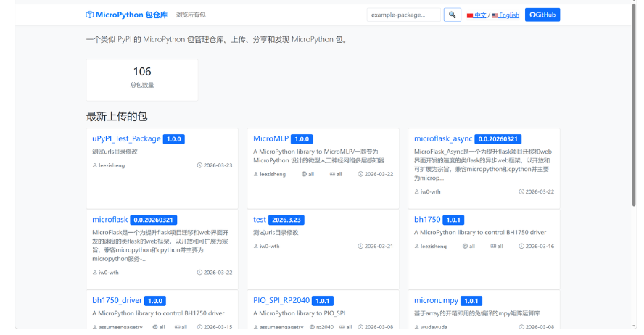Open the MicroMLP package link

[x=271, y=138]
